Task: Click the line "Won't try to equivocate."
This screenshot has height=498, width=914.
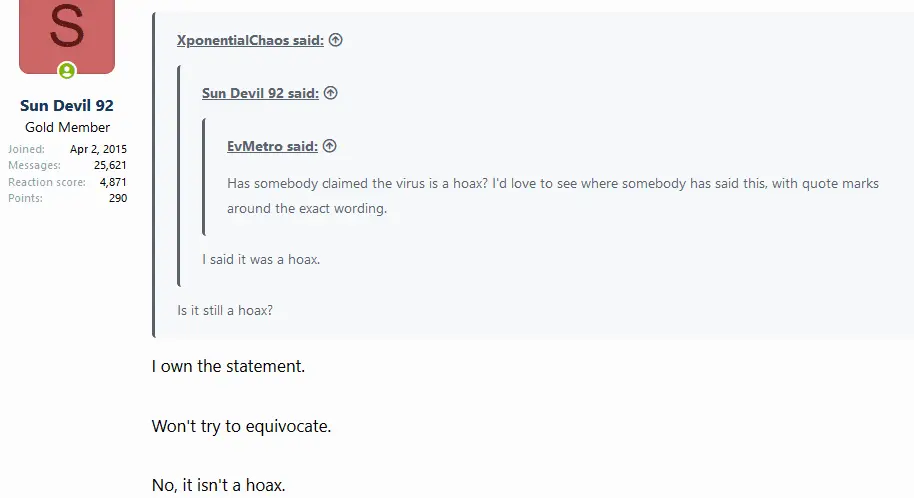Action: (241, 426)
